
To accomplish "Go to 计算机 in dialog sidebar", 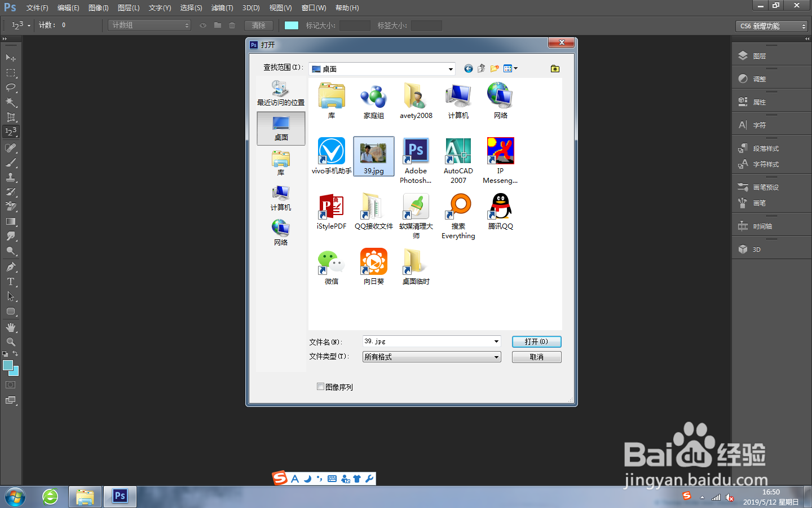I will (x=281, y=198).
